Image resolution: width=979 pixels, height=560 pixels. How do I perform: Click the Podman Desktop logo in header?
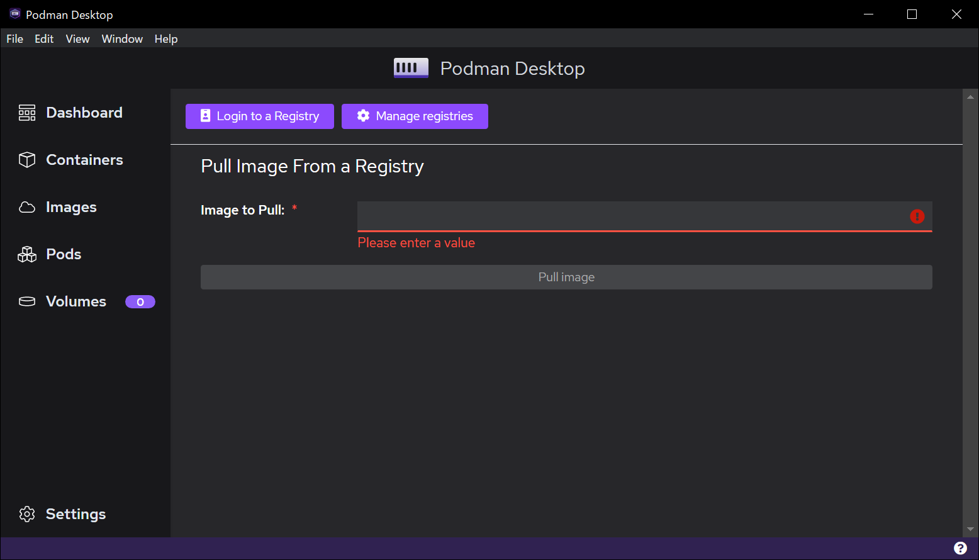click(x=411, y=68)
